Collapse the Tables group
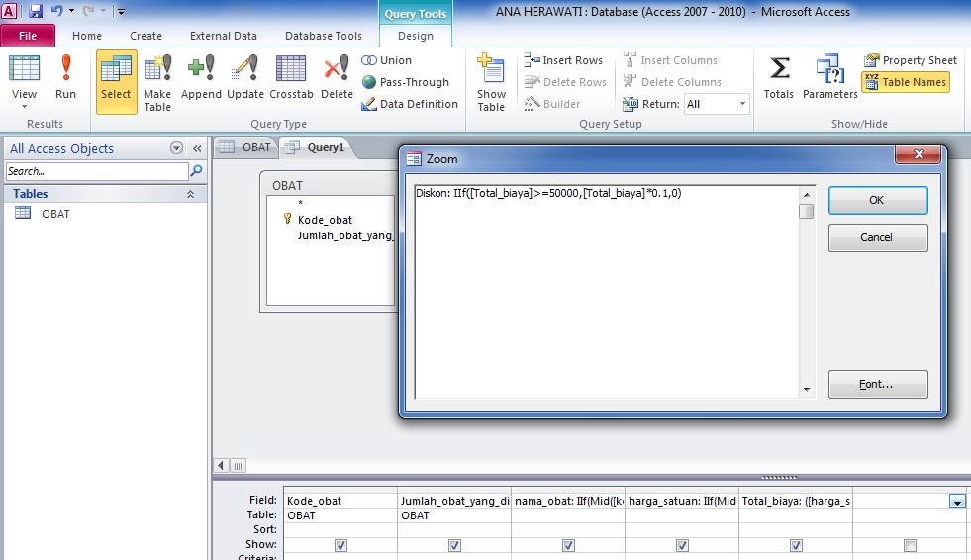 pos(190,194)
